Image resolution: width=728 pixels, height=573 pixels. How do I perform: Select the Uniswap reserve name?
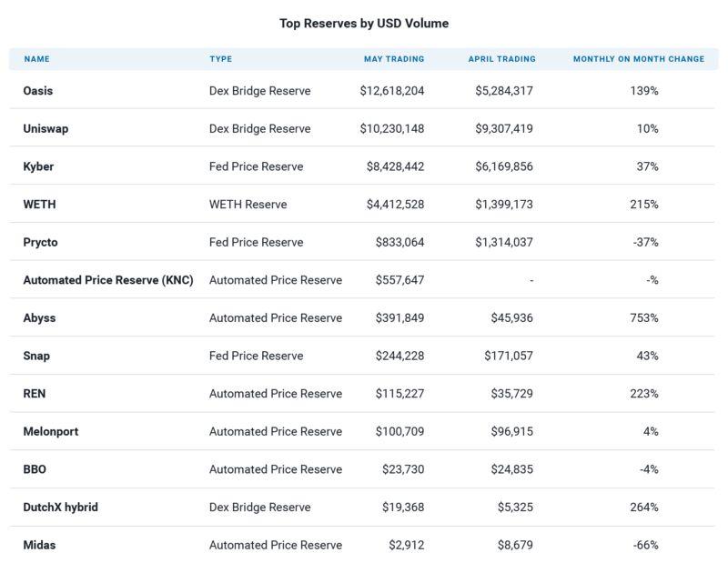(x=45, y=128)
